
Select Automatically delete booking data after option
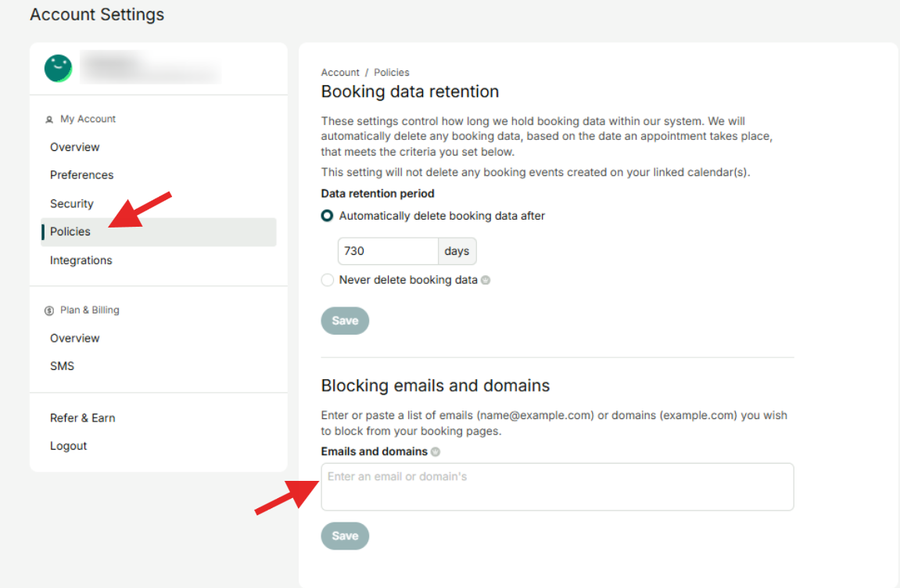click(x=328, y=216)
